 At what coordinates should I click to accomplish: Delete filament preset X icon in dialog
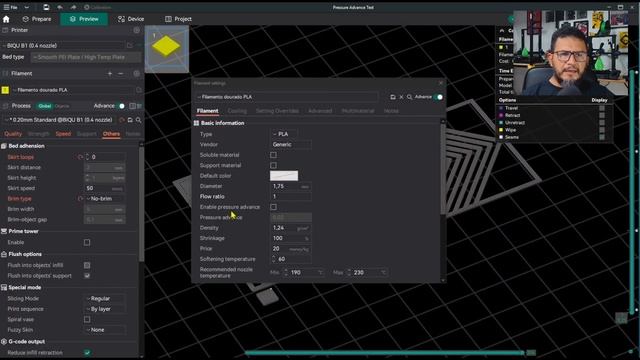click(x=401, y=97)
